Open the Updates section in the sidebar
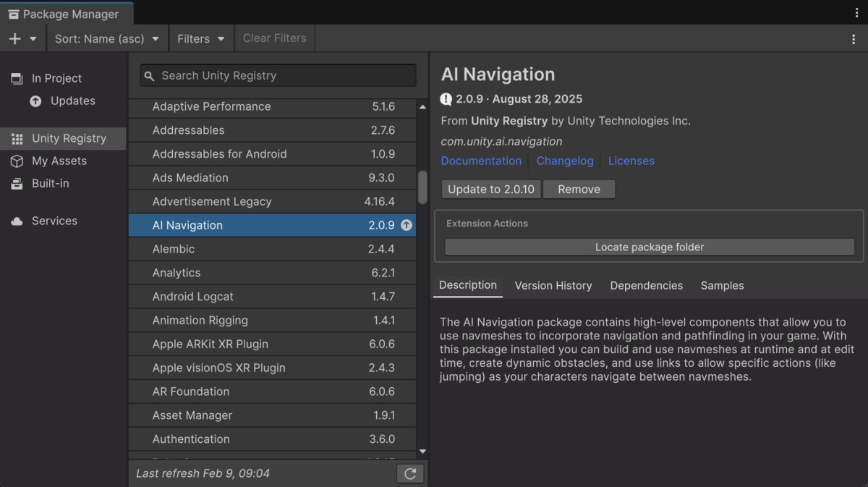This screenshot has width=868, height=487. 72,101
